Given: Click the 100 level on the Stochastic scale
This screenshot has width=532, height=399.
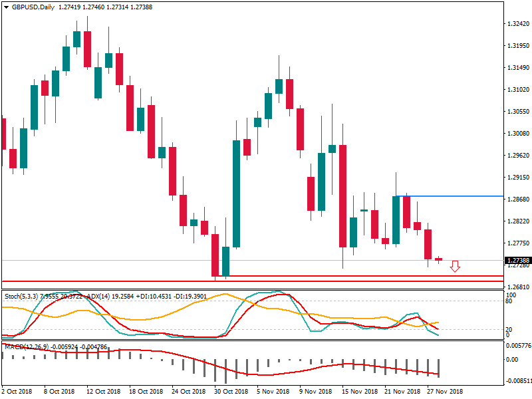Looking at the screenshot, I should (511, 295).
